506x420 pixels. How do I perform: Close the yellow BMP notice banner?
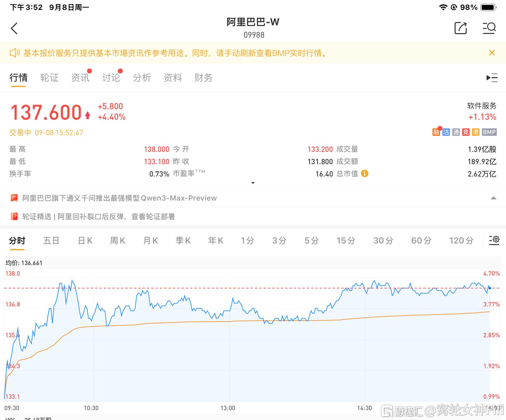pos(492,53)
